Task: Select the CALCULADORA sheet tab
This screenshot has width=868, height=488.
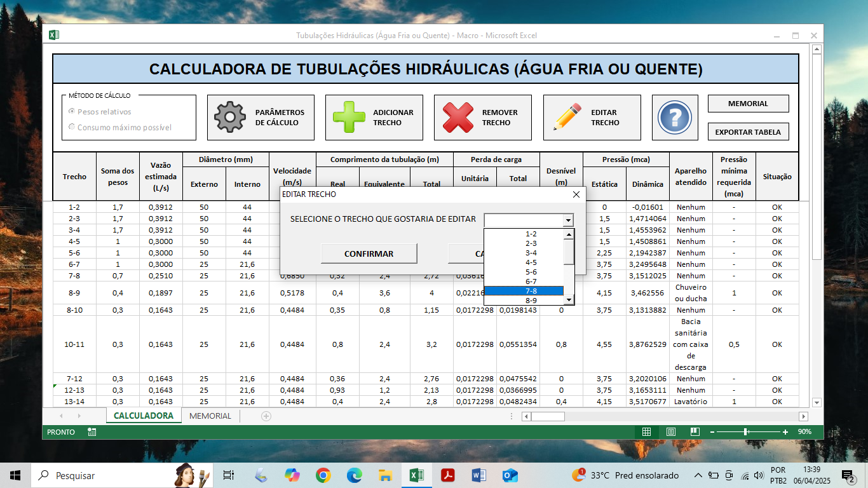Action: [x=143, y=416]
